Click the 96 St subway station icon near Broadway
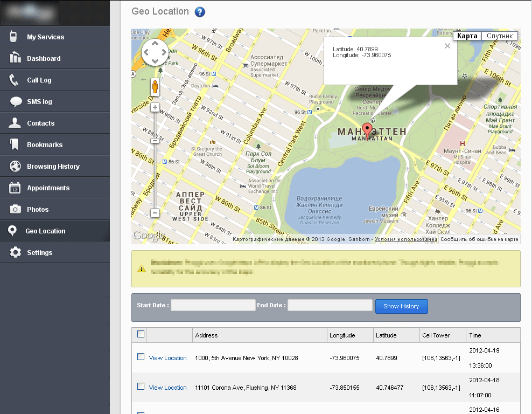 [214, 74]
